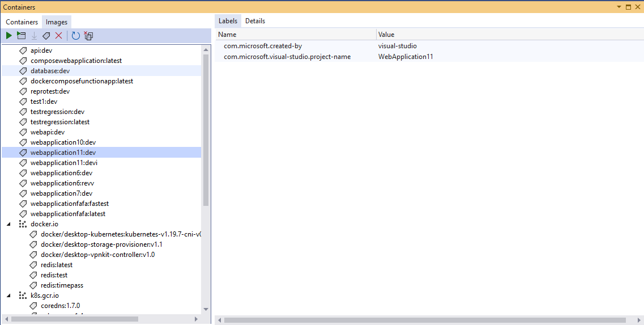Click the tag icon next to database:dev

(23, 71)
